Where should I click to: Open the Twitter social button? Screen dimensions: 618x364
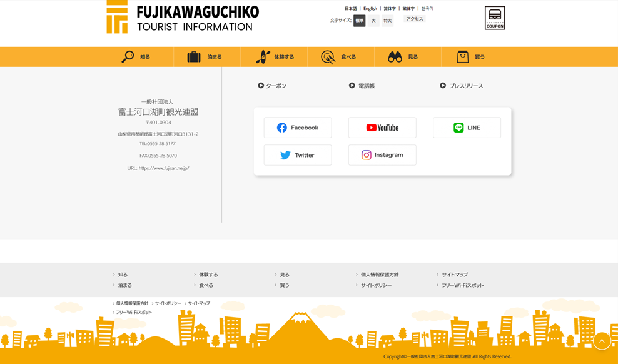[298, 155]
